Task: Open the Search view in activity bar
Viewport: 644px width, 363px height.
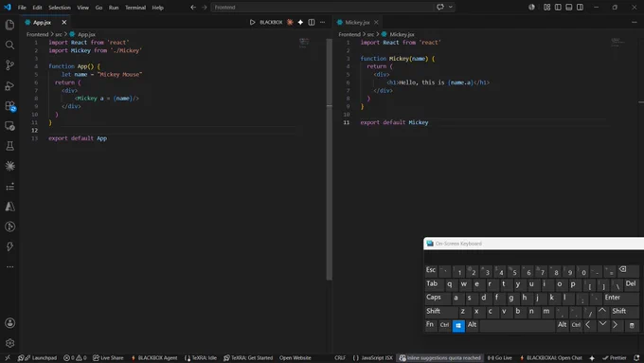Action: coord(9,45)
